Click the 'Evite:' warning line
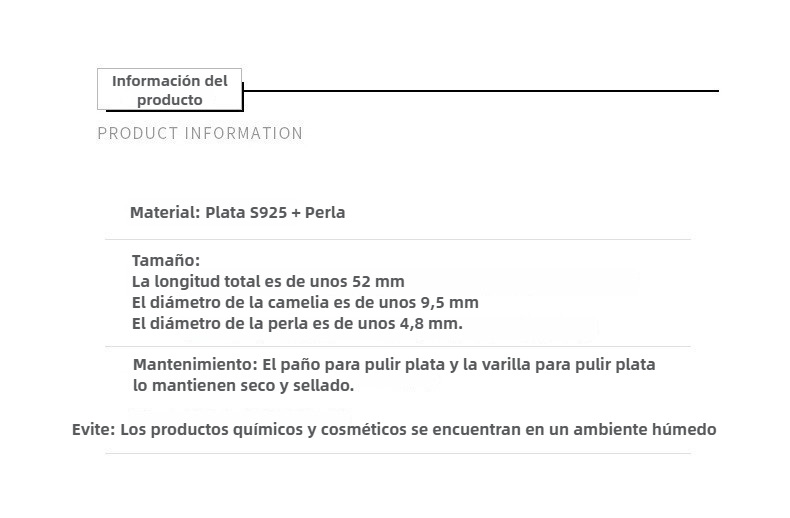The height and width of the screenshot is (518, 790). tap(394, 429)
